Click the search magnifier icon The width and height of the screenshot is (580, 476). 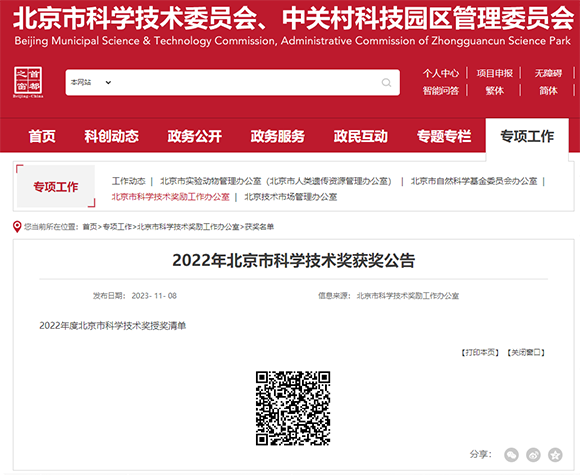click(386, 82)
